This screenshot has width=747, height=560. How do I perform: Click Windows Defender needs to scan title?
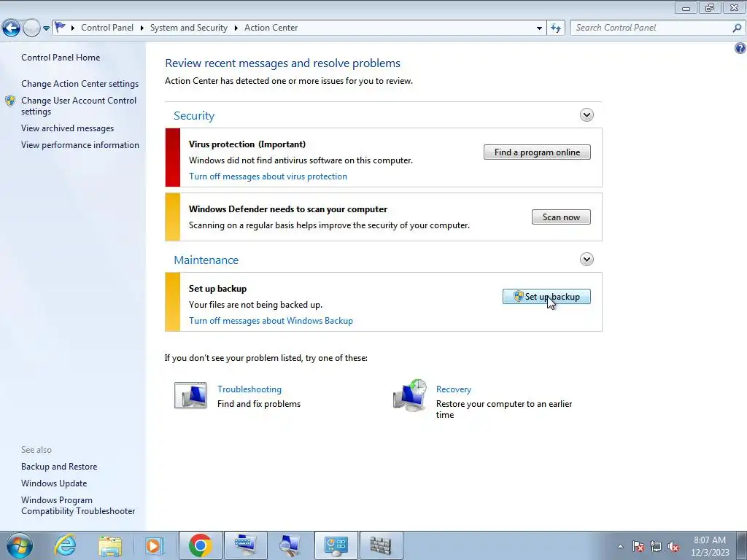point(287,209)
